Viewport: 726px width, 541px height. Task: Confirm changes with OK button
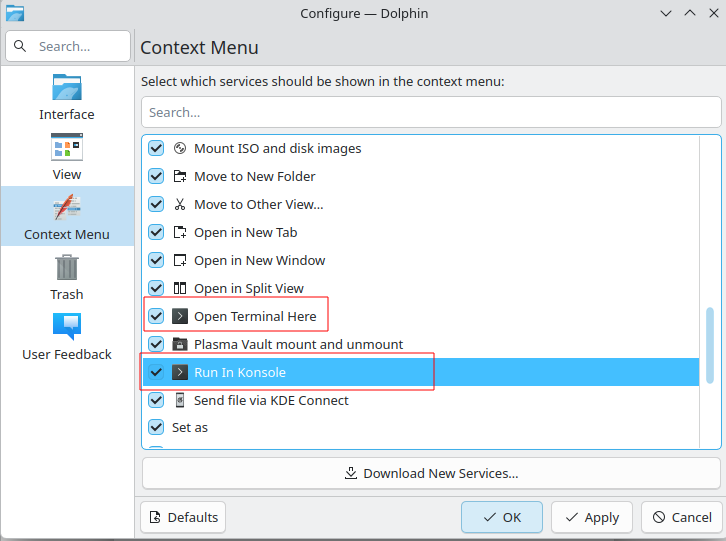pyautogui.click(x=501, y=517)
